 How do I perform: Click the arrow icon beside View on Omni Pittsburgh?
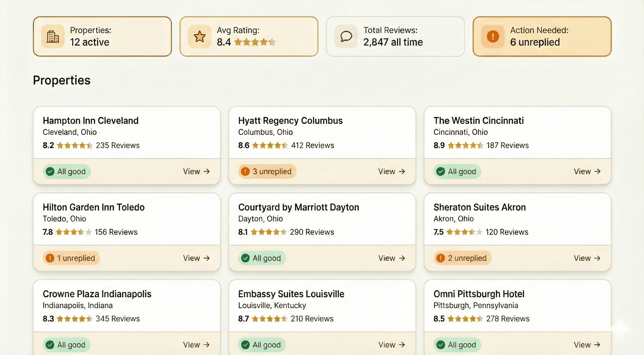coord(598,345)
